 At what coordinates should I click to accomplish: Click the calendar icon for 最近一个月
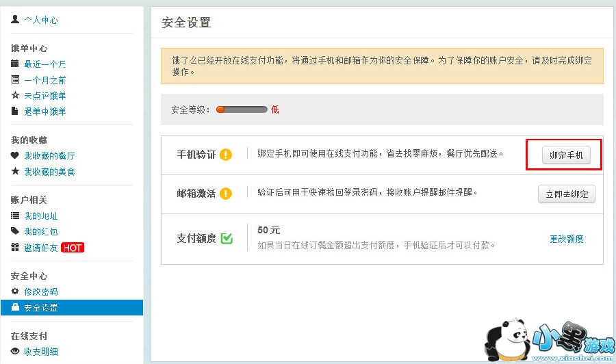click(15, 64)
